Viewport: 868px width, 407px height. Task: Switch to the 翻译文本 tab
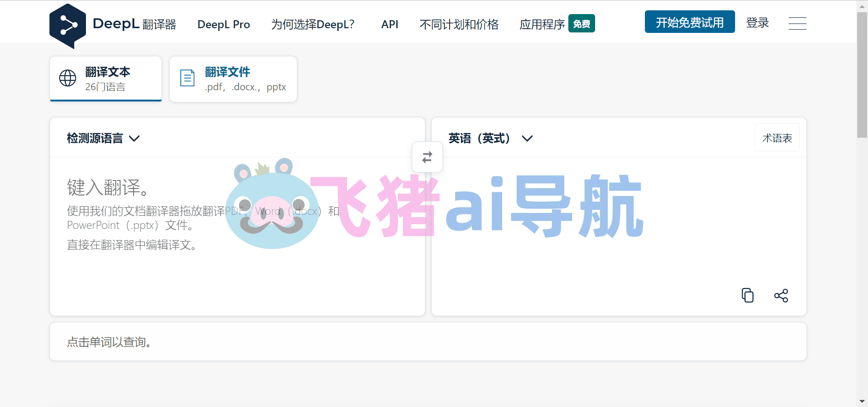[x=106, y=79]
